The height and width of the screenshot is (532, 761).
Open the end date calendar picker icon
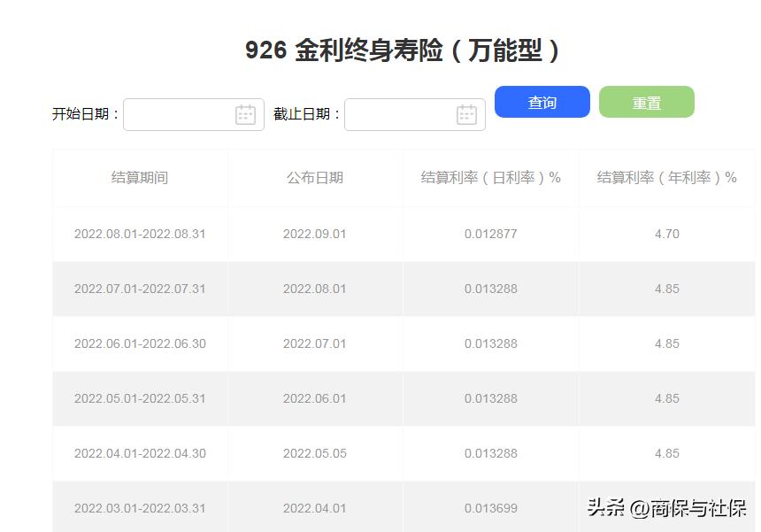click(468, 113)
